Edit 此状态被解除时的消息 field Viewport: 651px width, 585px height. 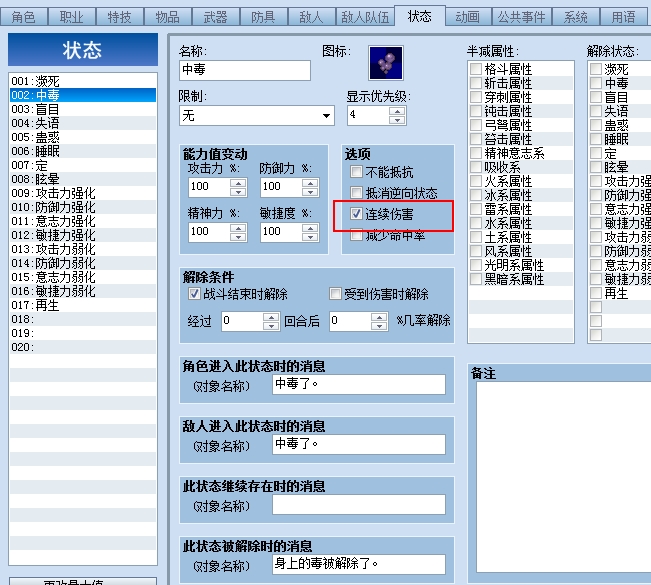tap(359, 564)
